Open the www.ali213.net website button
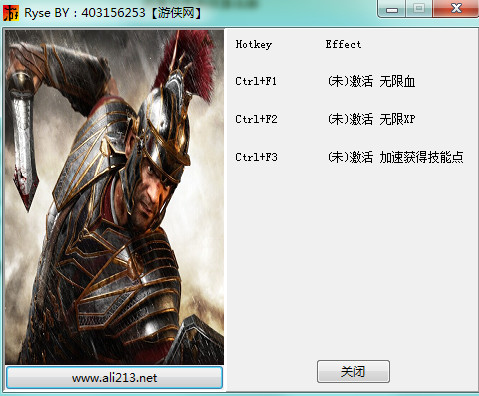The height and width of the screenshot is (396, 479). 114,378
